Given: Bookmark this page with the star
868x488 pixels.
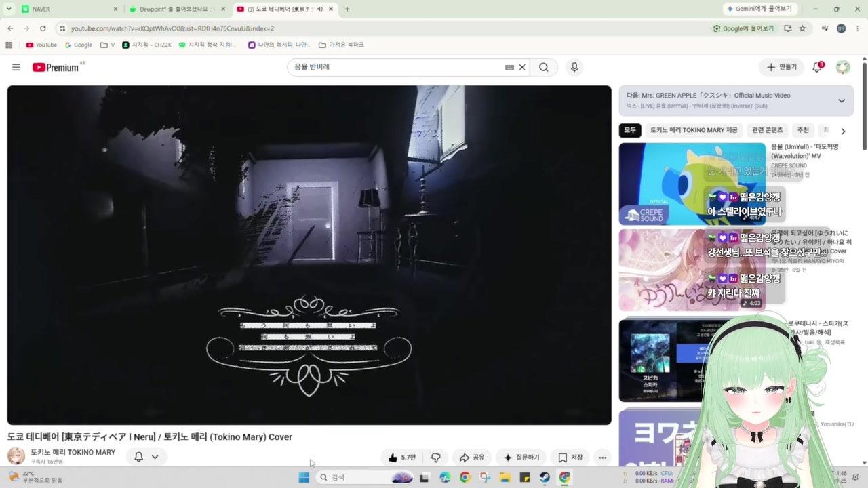Looking at the screenshot, I should click(x=802, y=28).
